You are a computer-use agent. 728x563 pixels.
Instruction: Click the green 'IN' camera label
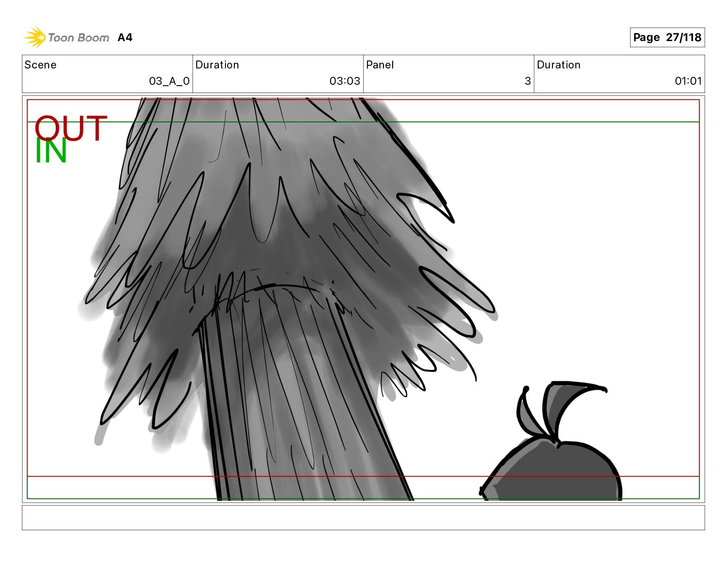51,151
